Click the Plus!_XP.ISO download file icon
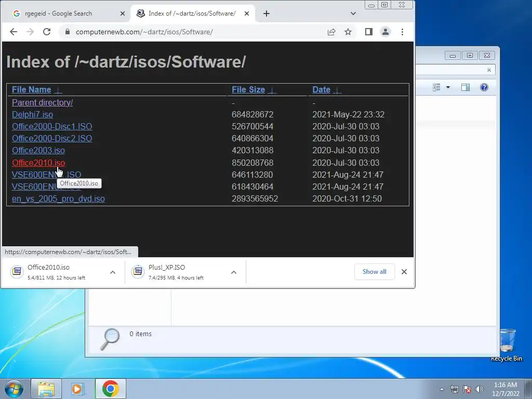532x399 pixels. click(138, 272)
